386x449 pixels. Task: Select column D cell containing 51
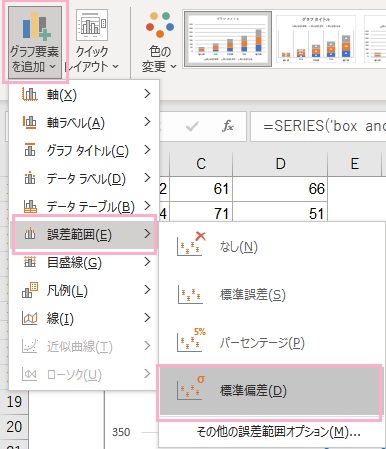click(280, 212)
